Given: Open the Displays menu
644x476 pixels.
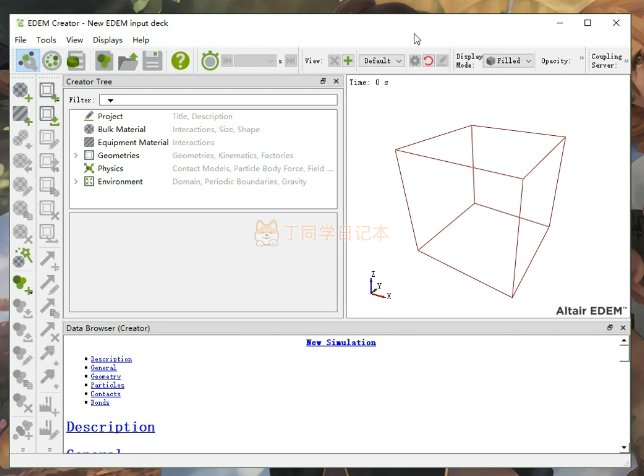Looking at the screenshot, I should (x=107, y=40).
